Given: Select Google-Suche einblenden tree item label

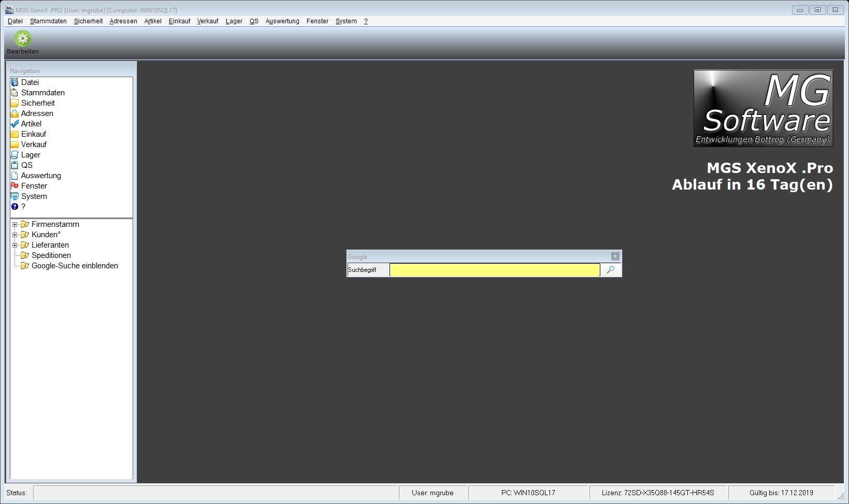Looking at the screenshot, I should click(75, 266).
